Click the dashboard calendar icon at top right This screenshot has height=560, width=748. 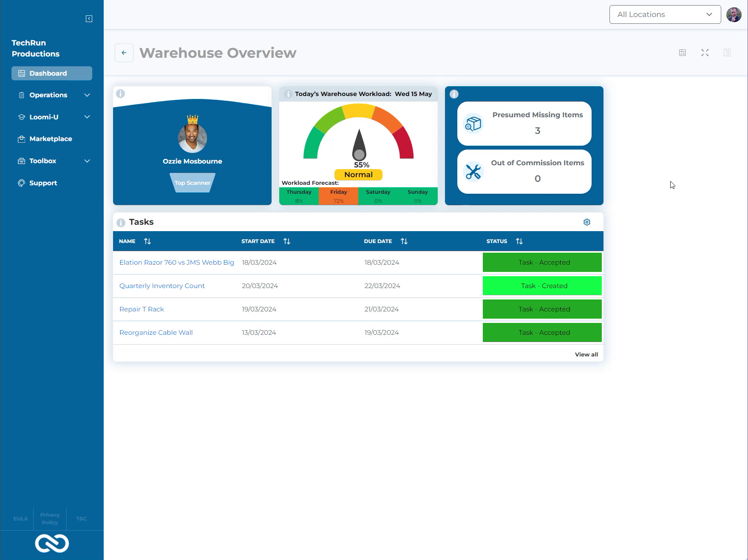click(x=682, y=53)
